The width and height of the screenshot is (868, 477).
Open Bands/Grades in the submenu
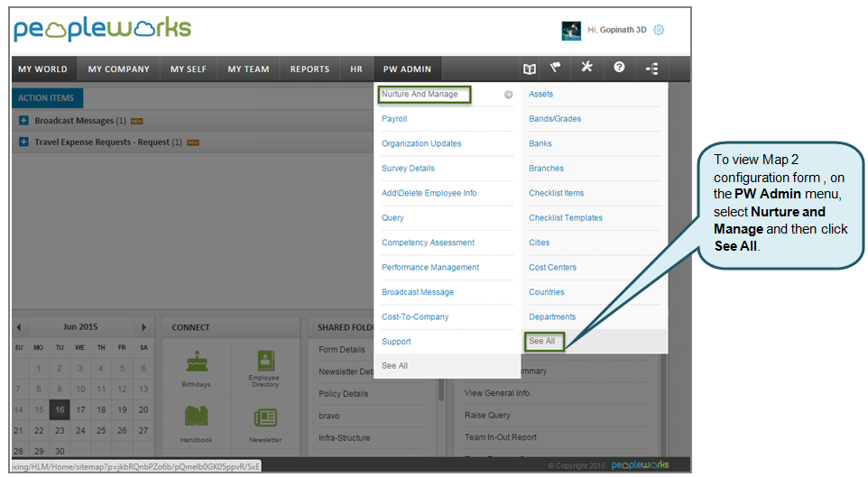point(555,118)
